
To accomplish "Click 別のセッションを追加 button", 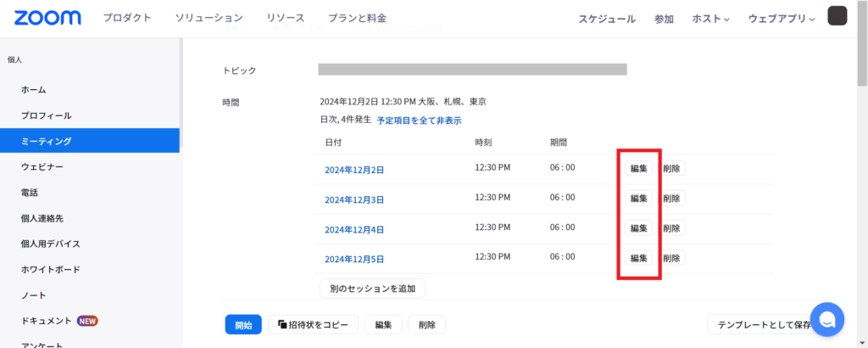I will coord(372,289).
